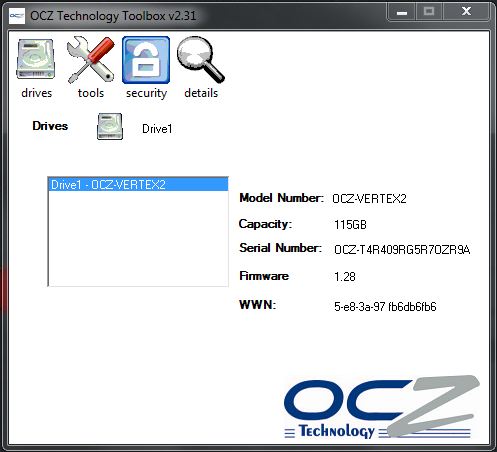Click serial number OCZ-T4R409RG5R70ZR9A
Image resolution: width=497 pixels, height=452 pixels.
click(x=402, y=249)
